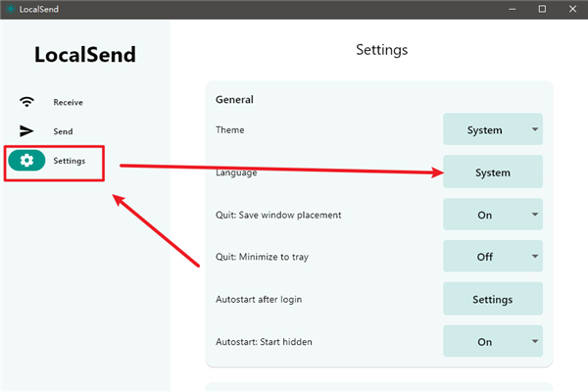Close the LocalSend window
This screenshot has width=588, height=392.
(x=570, y=8)
